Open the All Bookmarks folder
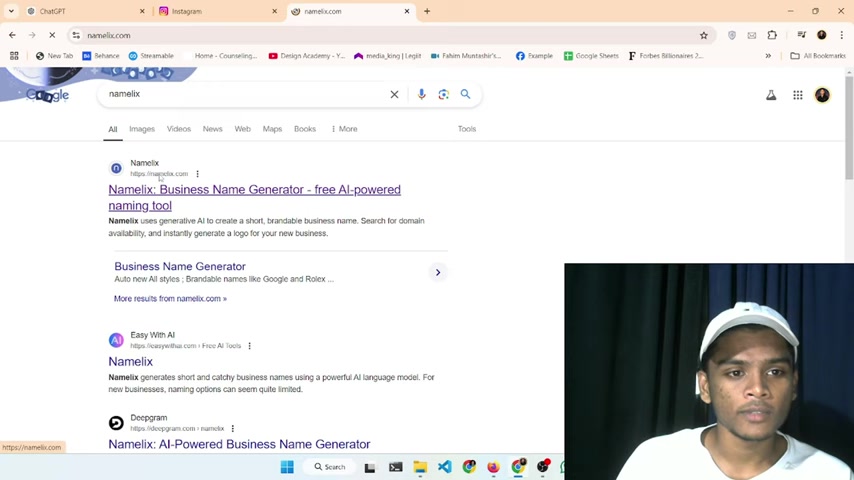Viewport: 854px width, 480px height. pos(818,56)
